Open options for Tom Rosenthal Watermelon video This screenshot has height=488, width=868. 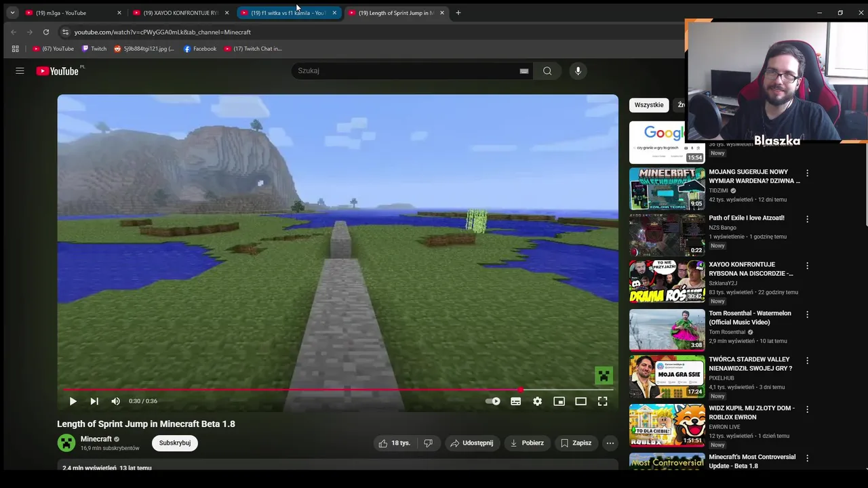point(807,314)
